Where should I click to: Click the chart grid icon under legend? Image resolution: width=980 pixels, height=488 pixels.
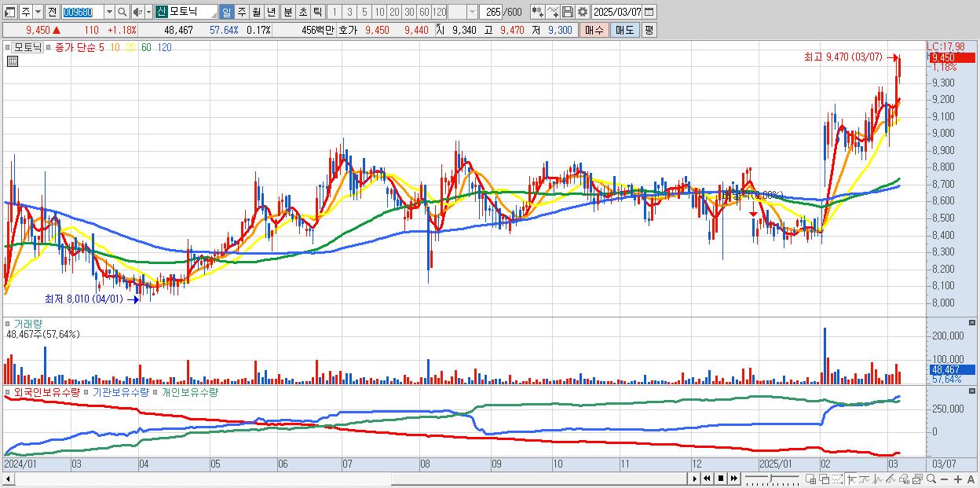(x=11, y=61)
